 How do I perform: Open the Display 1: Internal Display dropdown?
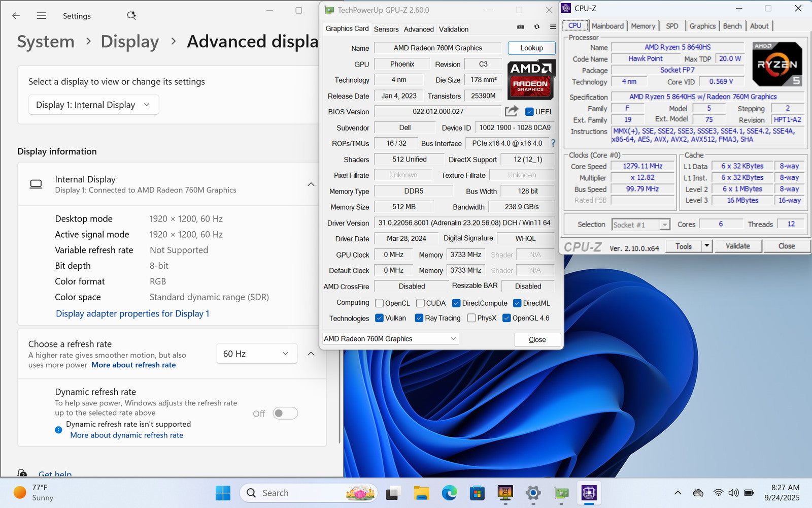tap(93, 105)
